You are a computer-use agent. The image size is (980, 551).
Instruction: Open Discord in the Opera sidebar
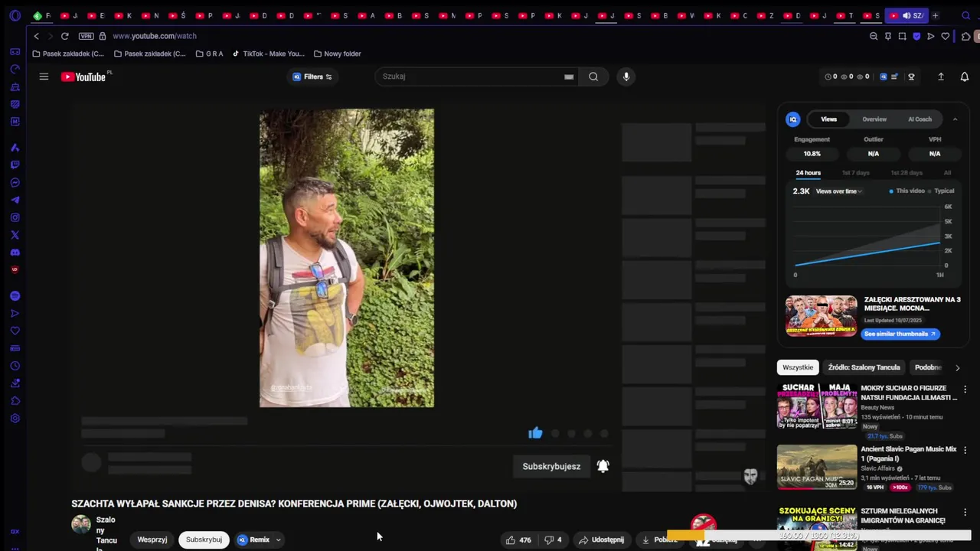[15, 253]
